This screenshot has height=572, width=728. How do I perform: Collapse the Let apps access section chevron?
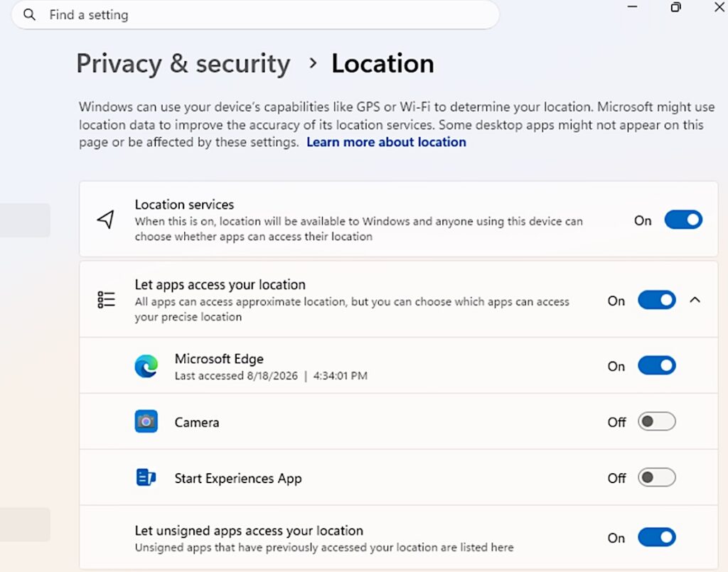(x=695, y=300)
